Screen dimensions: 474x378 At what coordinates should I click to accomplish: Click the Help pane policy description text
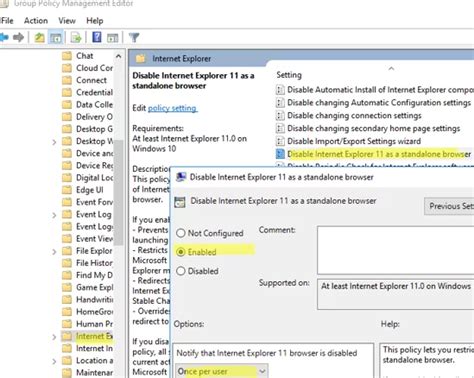[428, 354]
